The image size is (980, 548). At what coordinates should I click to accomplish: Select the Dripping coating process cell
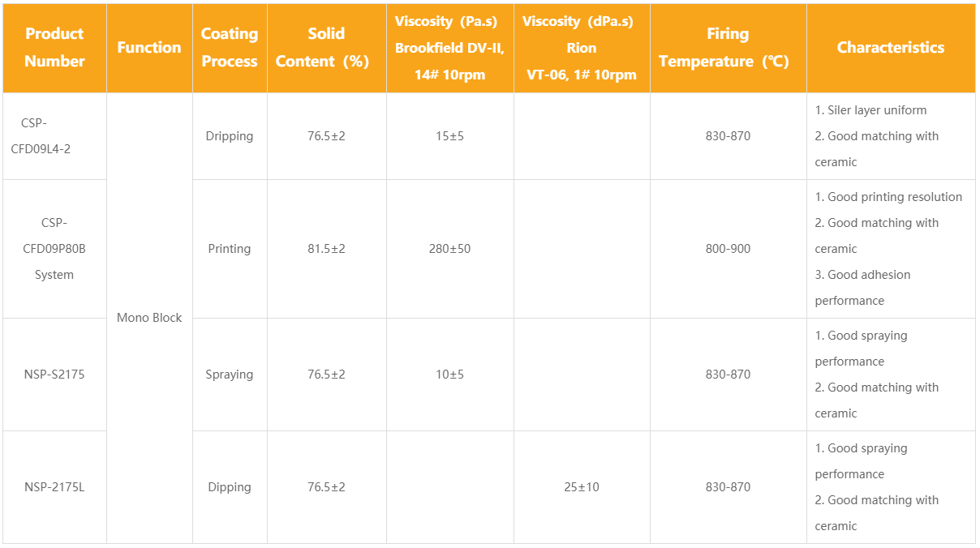click(x=230, y=136)
